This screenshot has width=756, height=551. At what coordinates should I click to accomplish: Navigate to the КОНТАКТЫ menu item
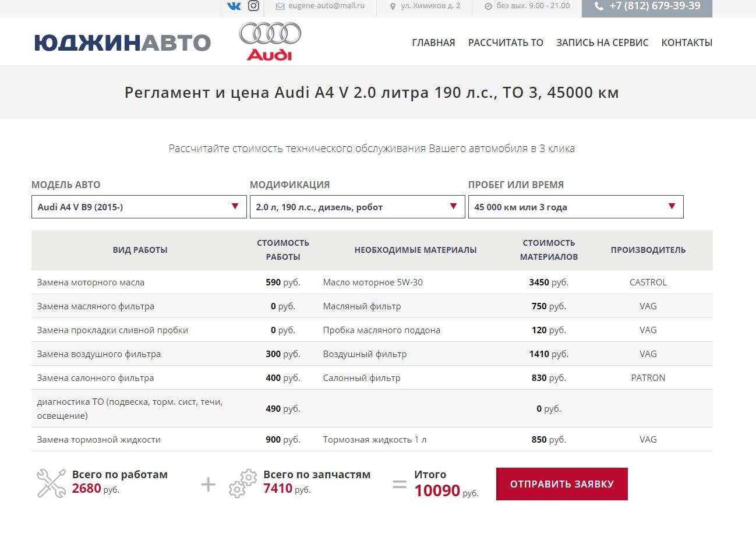point(687,43)
